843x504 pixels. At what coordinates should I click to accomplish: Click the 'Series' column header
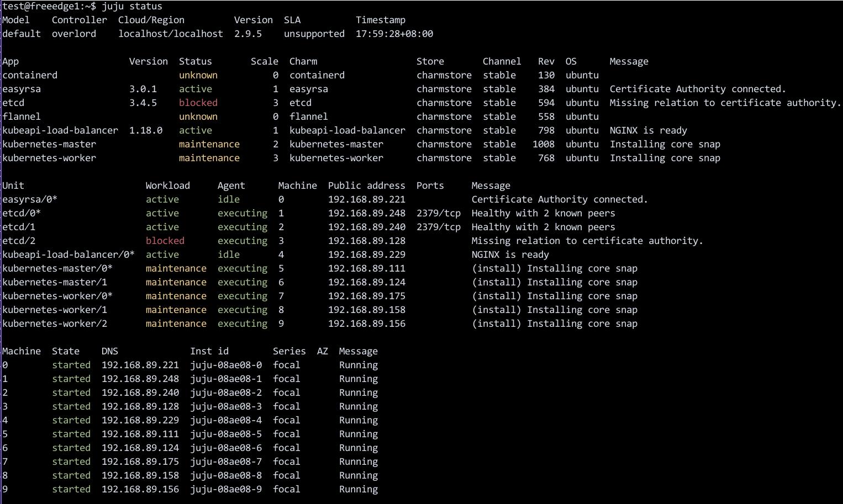(x=289, y=351)
